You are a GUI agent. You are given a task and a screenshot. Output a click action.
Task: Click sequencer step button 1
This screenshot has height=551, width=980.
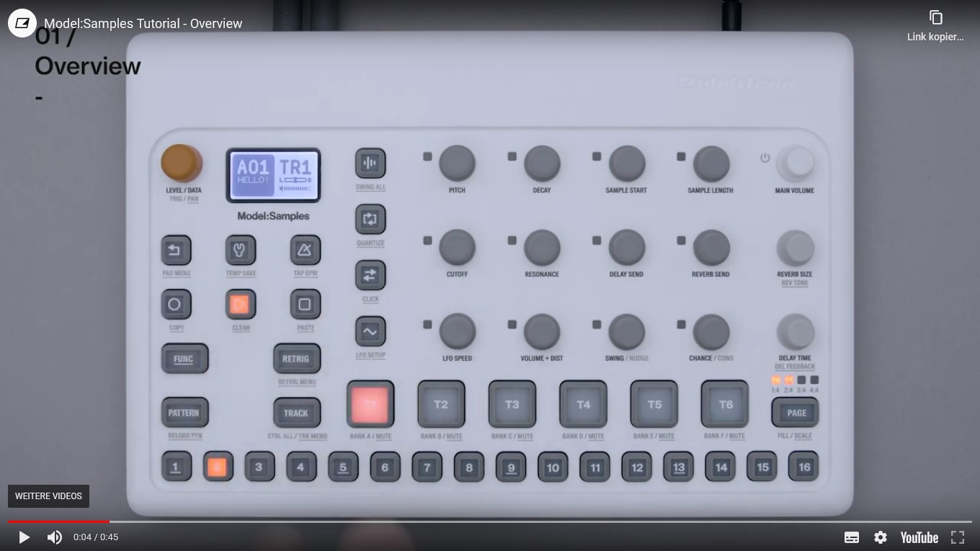tap(176, 467)
